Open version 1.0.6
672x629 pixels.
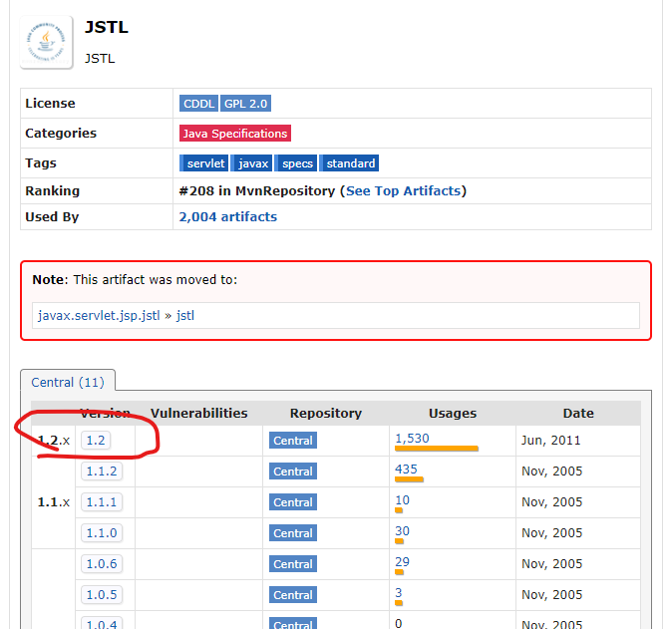pos(102,563)
